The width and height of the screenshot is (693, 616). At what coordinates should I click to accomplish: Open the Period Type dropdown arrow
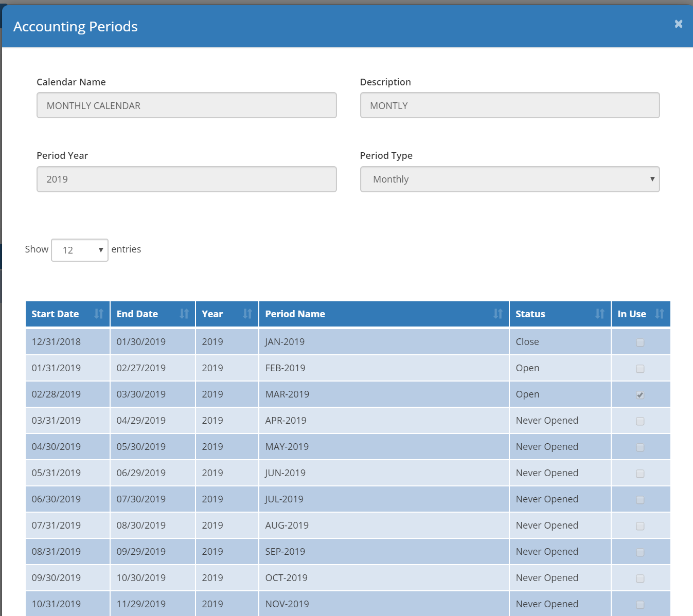coord(652,179)
